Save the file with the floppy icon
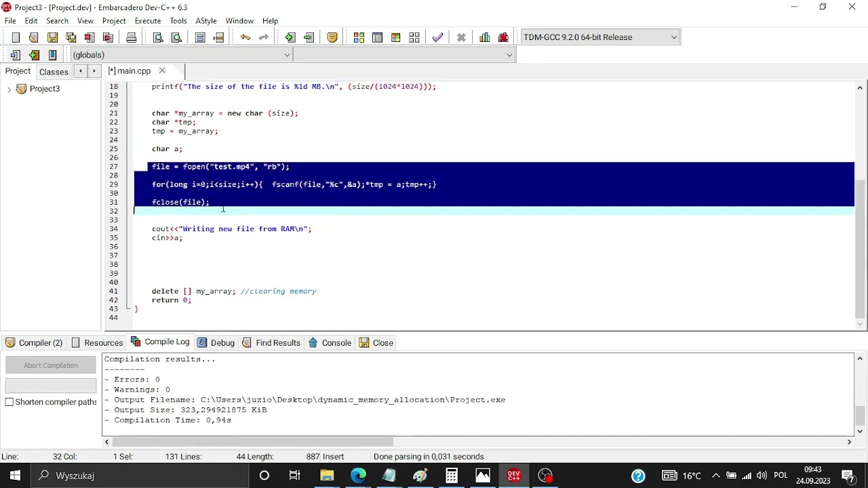This screenshot has height=488, width=868. point(52,37)
